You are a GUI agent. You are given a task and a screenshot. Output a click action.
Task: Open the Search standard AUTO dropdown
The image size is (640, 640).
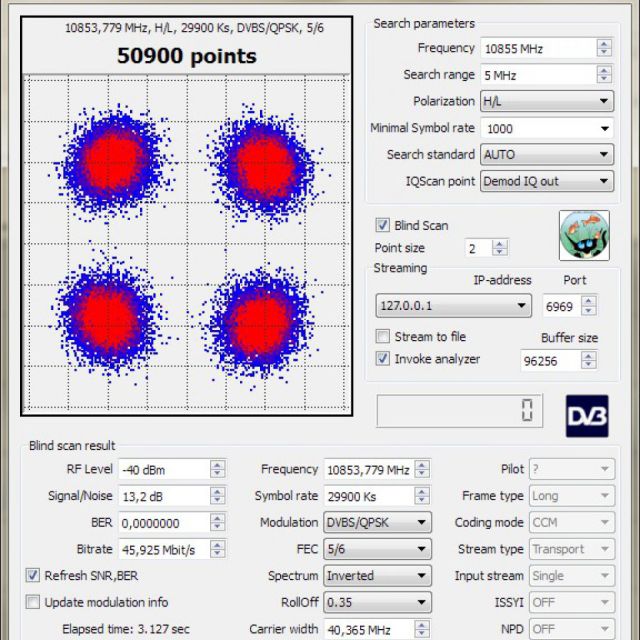(547, 155)
